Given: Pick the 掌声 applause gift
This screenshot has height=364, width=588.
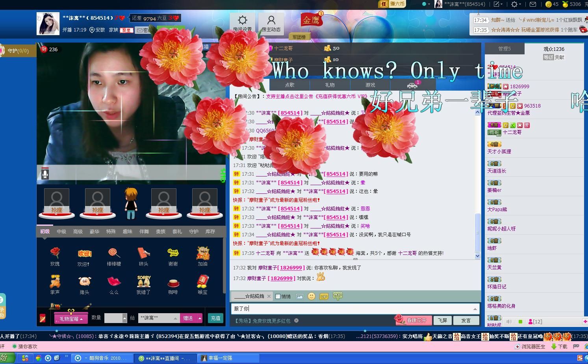Looking at the screenshot, I should (55, 281).
